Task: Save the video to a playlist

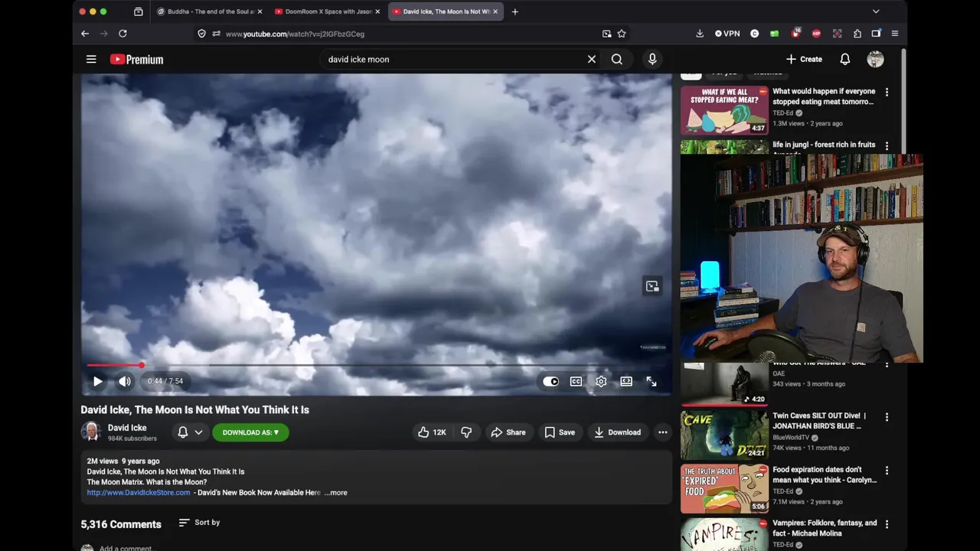Action: [x=560, y=432]
